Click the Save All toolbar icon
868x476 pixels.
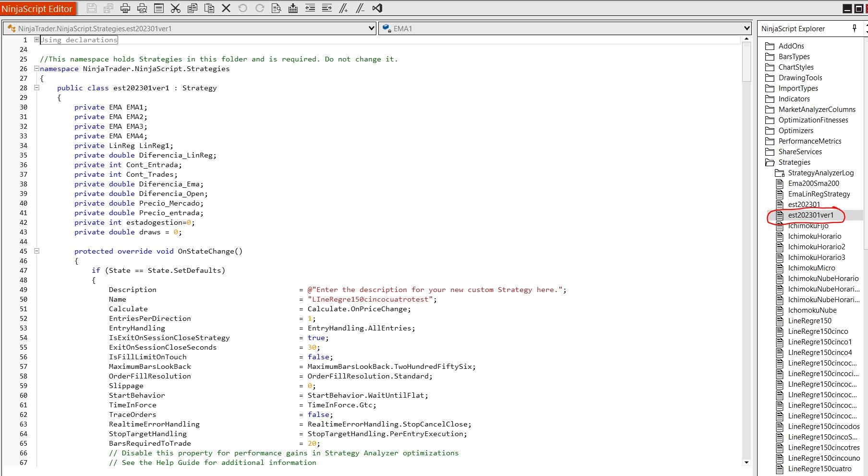coord(108,8)
